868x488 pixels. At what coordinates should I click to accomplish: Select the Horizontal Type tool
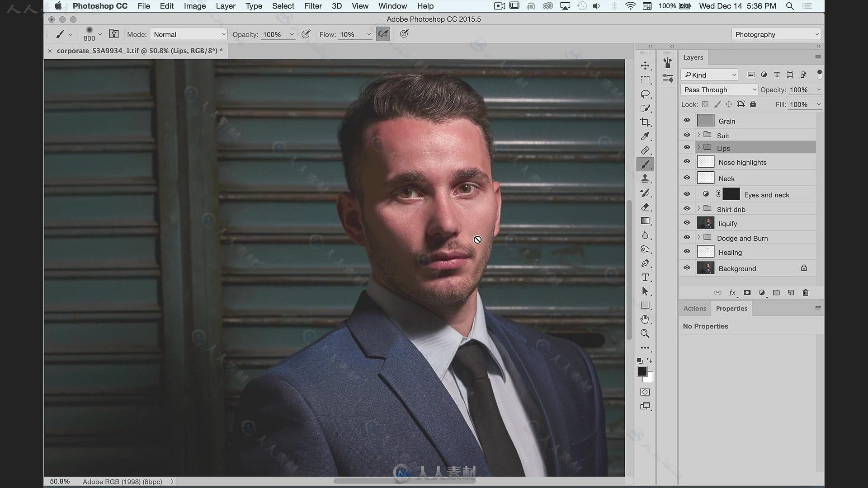(645, 277)
